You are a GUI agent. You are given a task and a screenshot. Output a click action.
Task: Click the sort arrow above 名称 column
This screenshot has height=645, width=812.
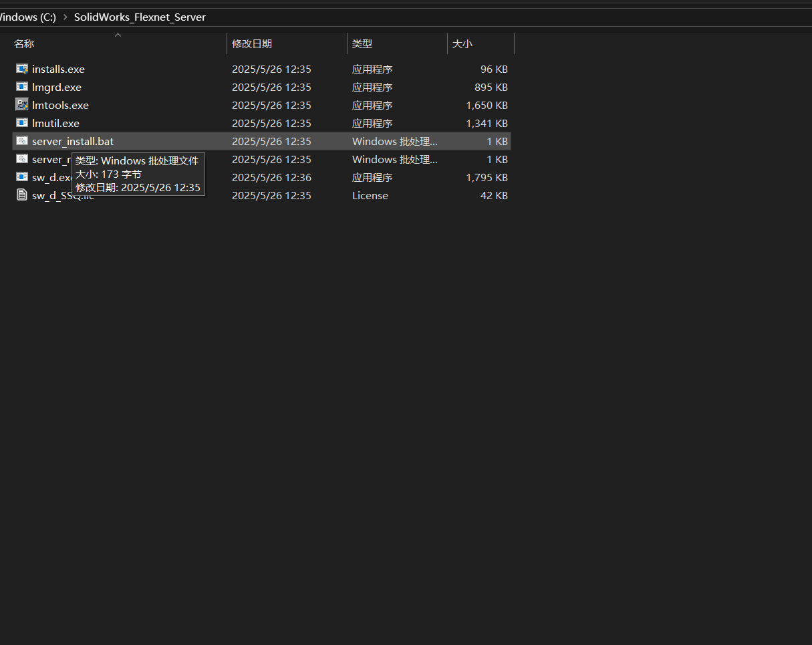118,35
